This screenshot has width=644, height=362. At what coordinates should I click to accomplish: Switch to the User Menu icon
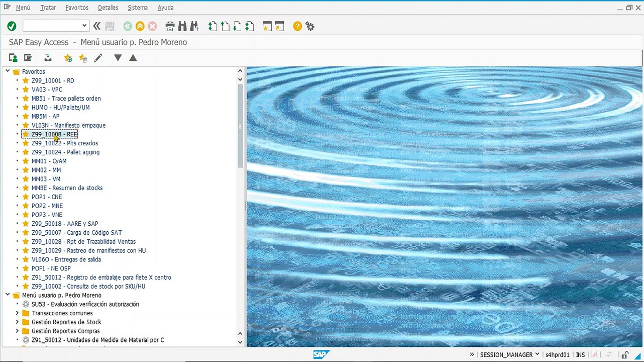[x=13, y=58]
